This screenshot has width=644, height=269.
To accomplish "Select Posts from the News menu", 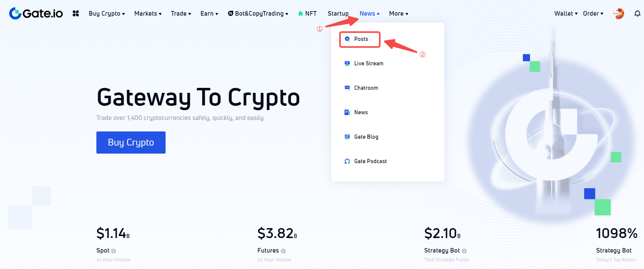I will (361, 39).
